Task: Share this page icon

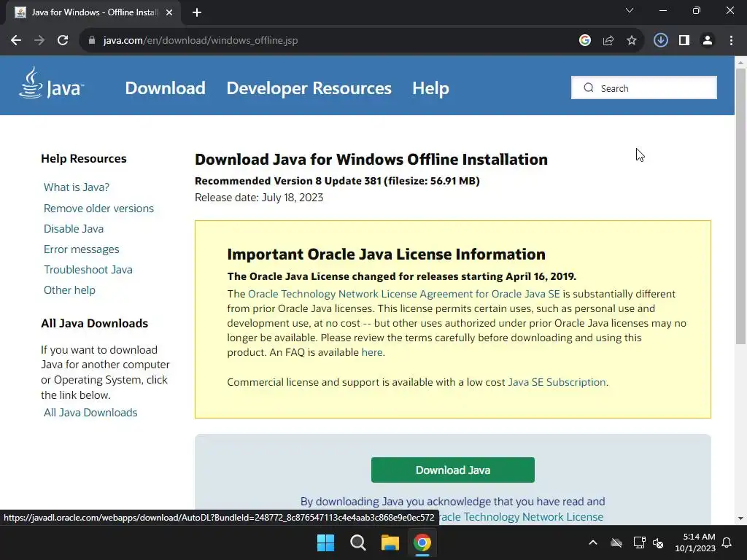Action: 608,41
